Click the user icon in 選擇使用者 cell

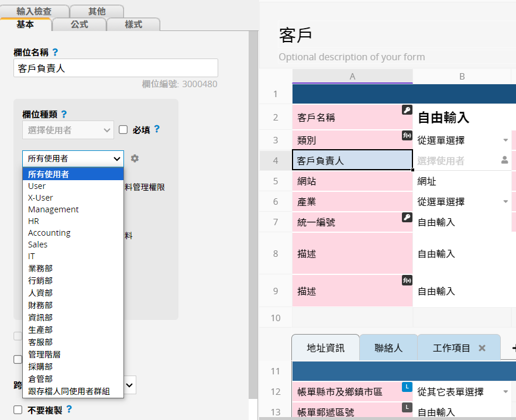point(504,160)
